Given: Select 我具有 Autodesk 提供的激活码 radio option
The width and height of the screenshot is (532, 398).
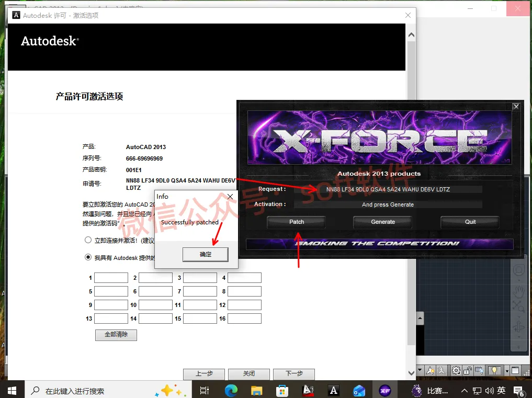Looking at the screenshot, I should point(88,257).
